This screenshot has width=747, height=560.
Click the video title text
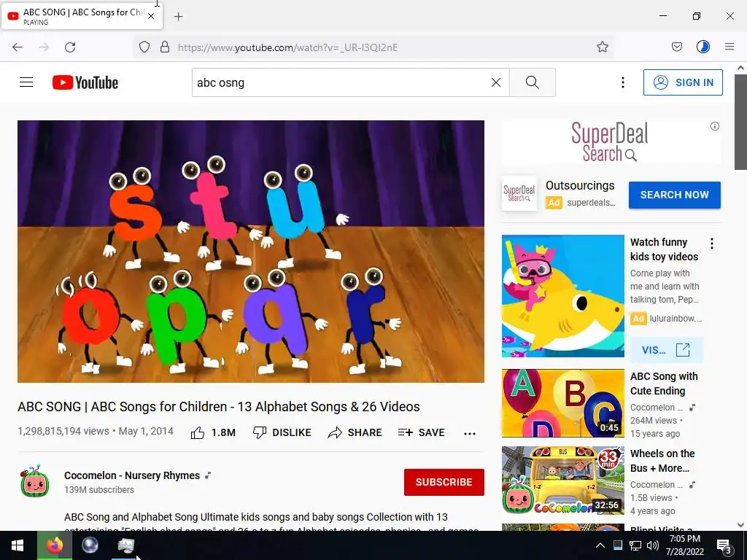219,407
